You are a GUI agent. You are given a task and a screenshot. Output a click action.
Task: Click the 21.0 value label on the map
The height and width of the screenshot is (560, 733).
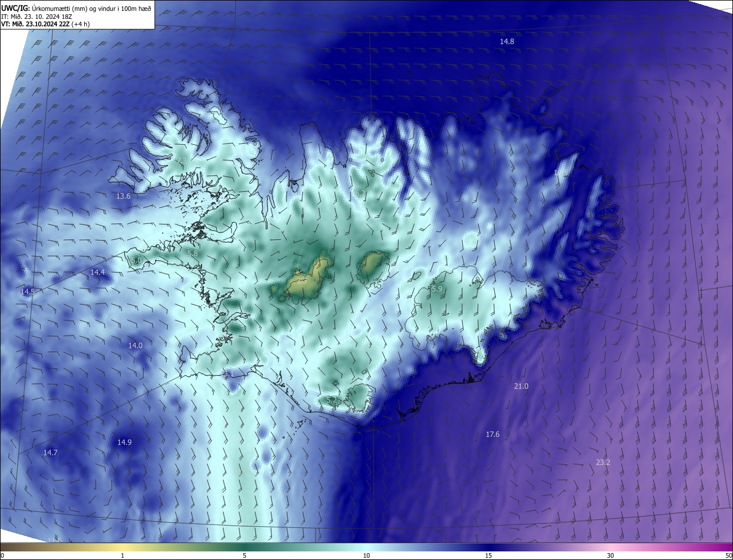[521, 387]
